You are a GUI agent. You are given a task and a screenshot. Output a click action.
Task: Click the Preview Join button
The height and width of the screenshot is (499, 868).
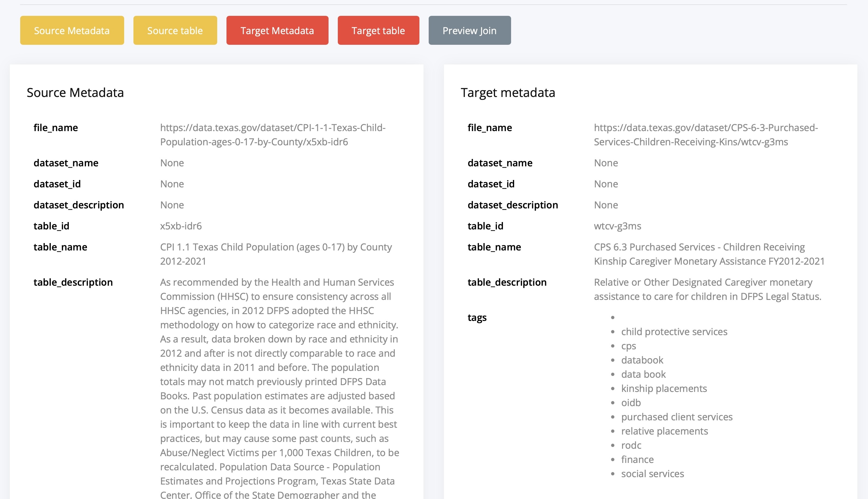pyautogui.click(x=469, y=31)
